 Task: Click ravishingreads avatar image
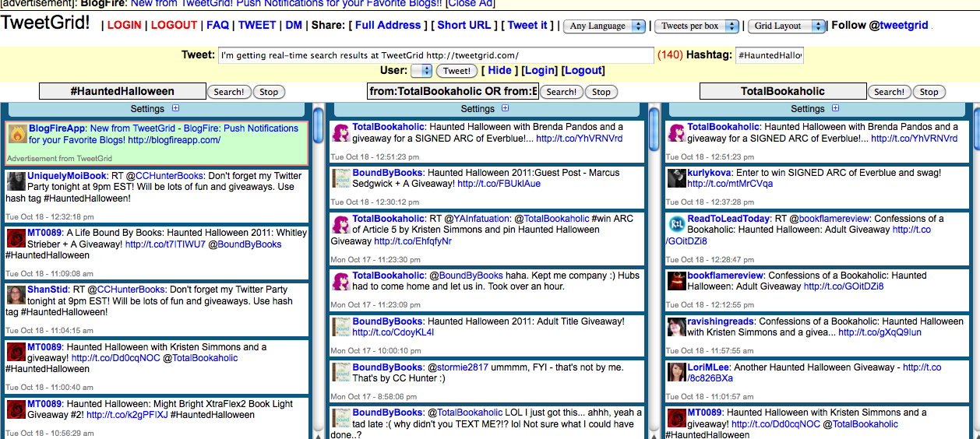[676, 327]
